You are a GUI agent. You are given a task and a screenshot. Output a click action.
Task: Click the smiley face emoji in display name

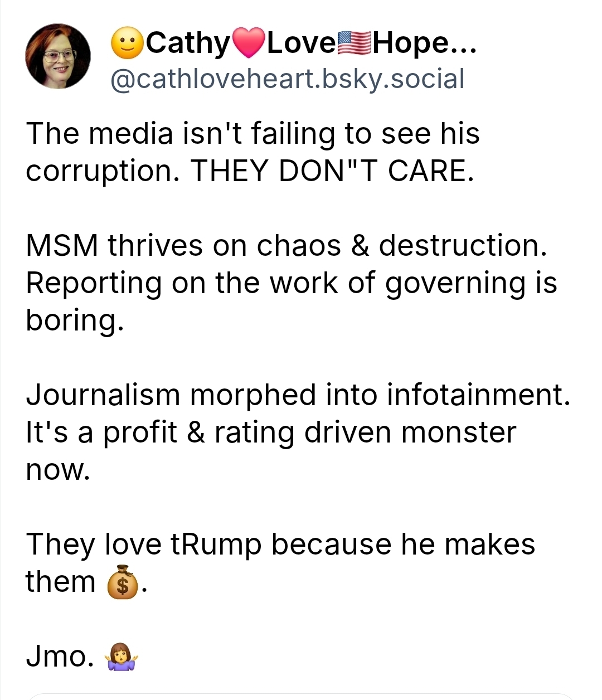pyautogui.click(x=127, y=44)
